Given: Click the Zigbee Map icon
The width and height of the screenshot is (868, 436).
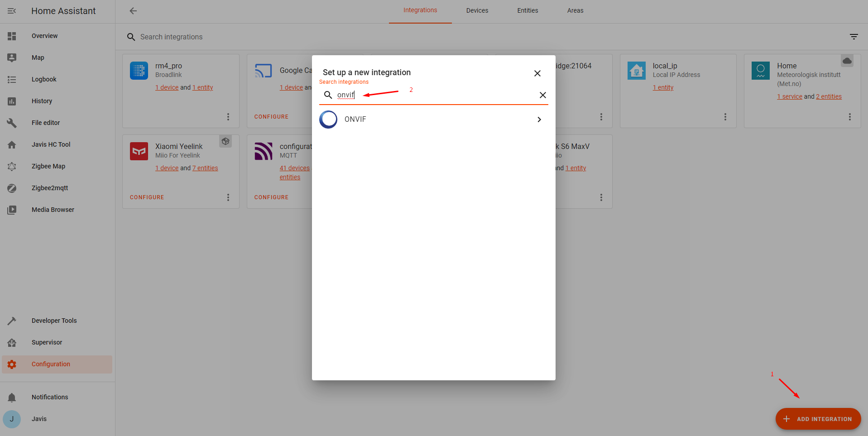Looking at the screenshot, I should click(x=12, y=166).
